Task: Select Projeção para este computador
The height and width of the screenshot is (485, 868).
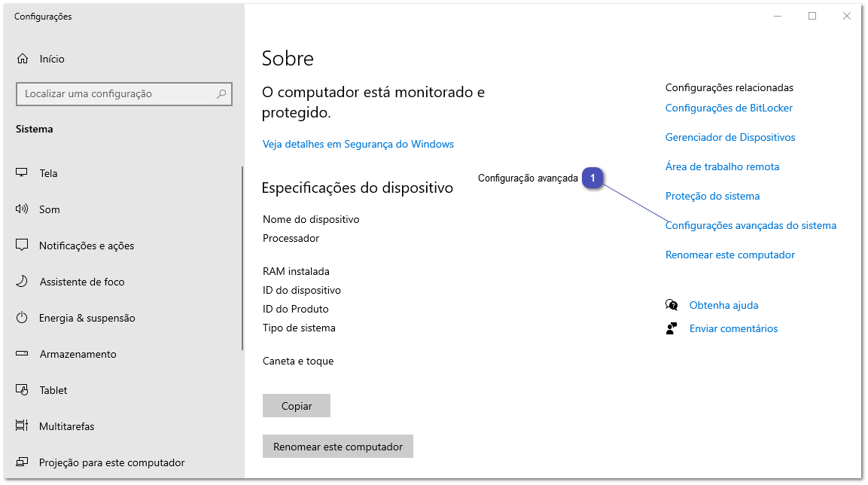Action: (23, 462)
